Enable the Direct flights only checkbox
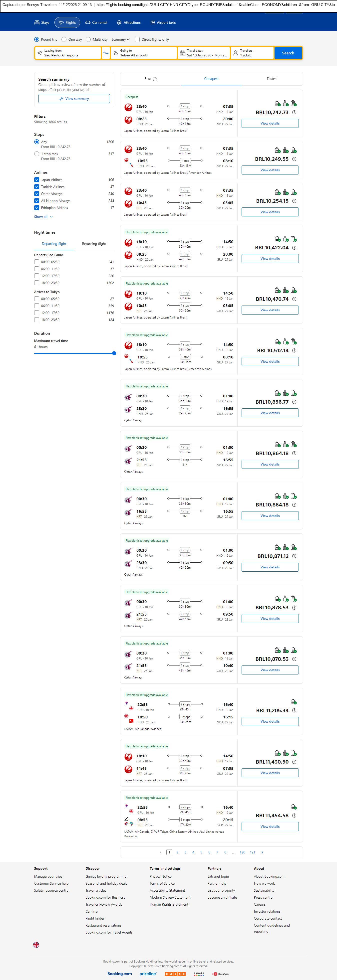337x980 pixels. click(137, 40)
